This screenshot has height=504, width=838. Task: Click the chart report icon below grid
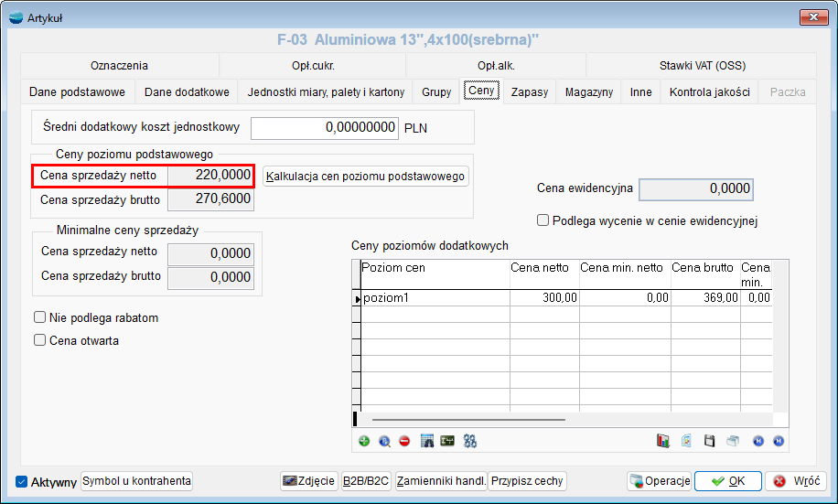(x=663, y=441)
